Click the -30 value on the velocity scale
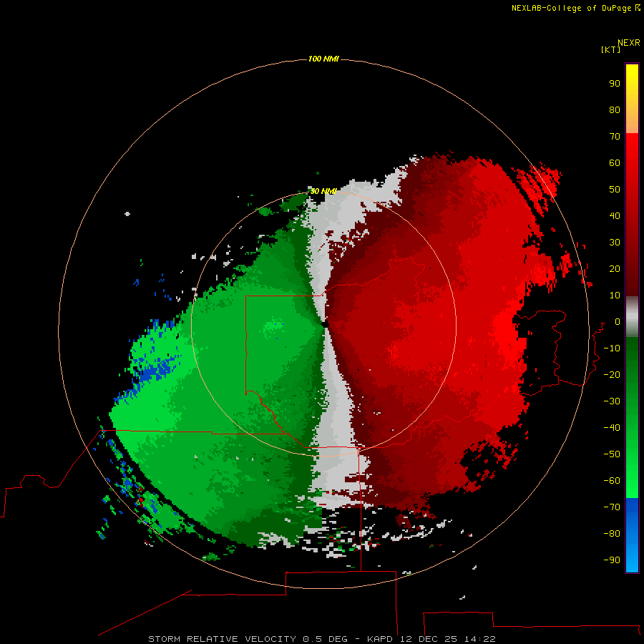644x644 pixels. pos(612,401)
